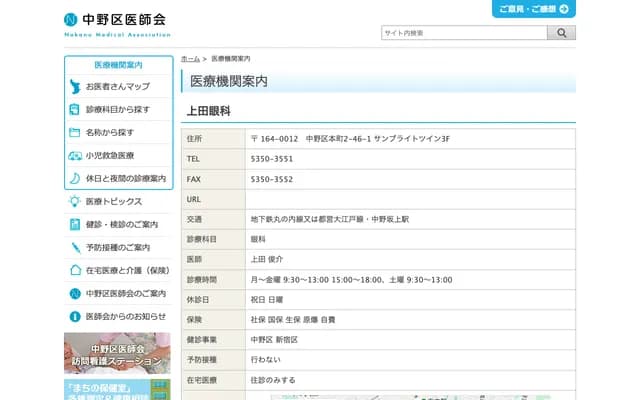Click the 診療科目から探す stethoscope icon
Screen dimensions: 640x400
(x=75, y=109)
